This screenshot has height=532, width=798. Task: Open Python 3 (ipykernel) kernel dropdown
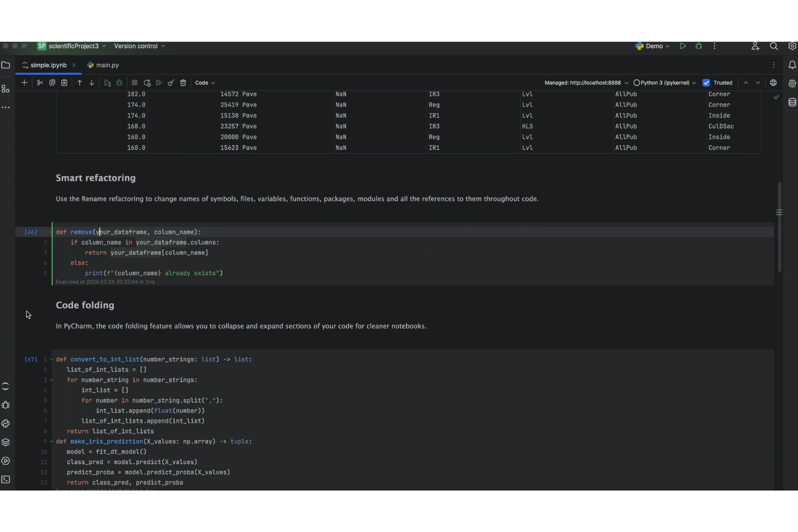(665, 83)
